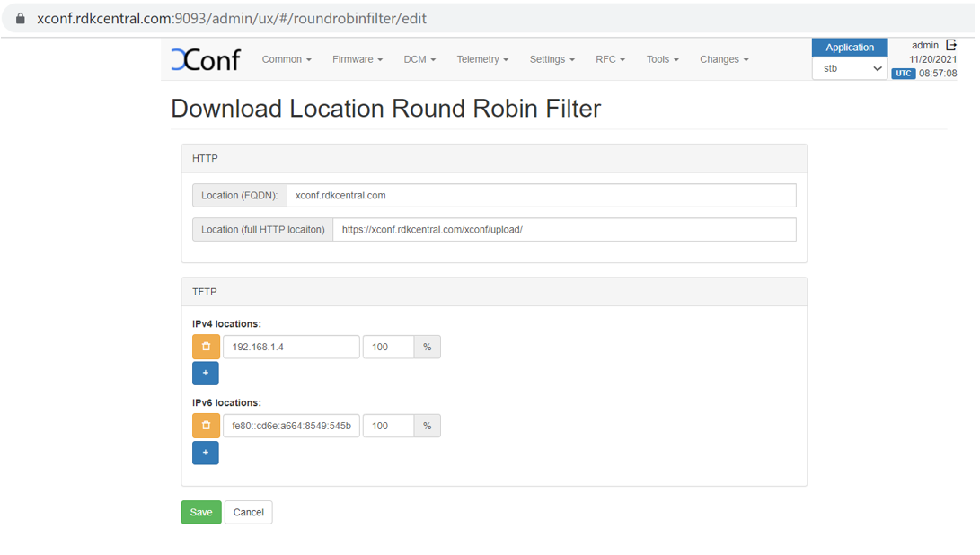Expand the Firmware menu
Image resolution: width=980 pixels, height=555 pixels.
pos(357,59)
